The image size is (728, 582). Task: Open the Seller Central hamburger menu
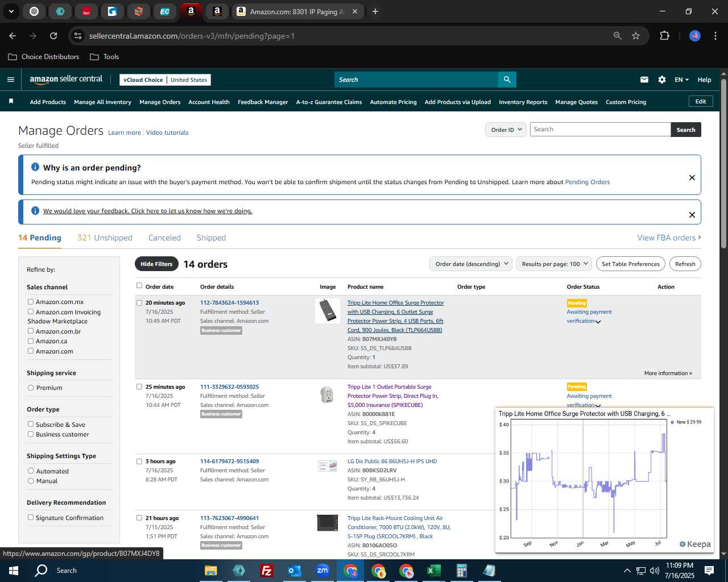11,80
